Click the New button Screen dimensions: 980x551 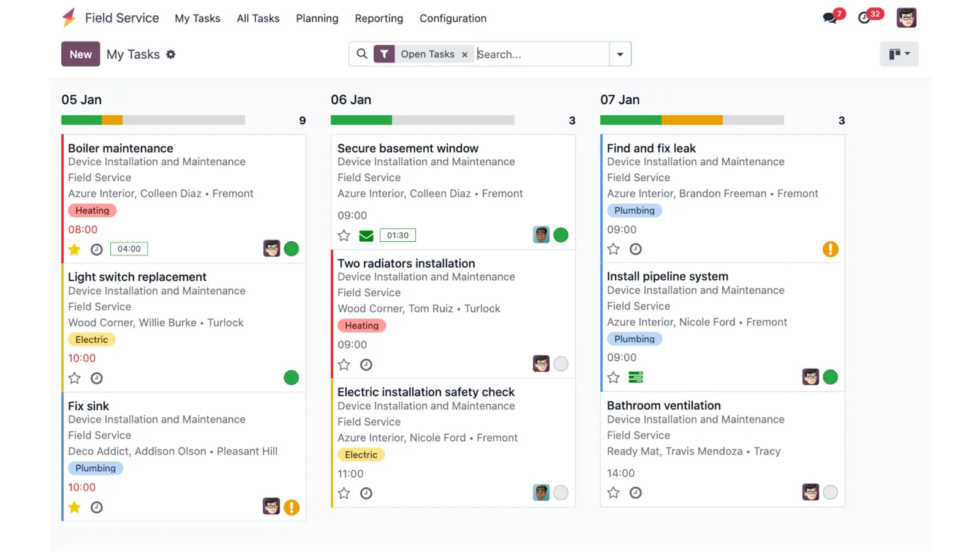81,54
